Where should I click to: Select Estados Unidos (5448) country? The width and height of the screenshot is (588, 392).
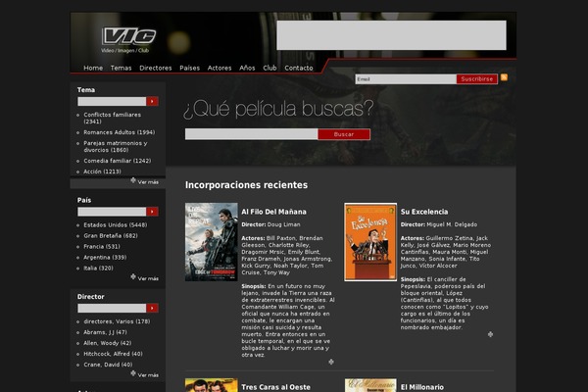pos(116,225)
